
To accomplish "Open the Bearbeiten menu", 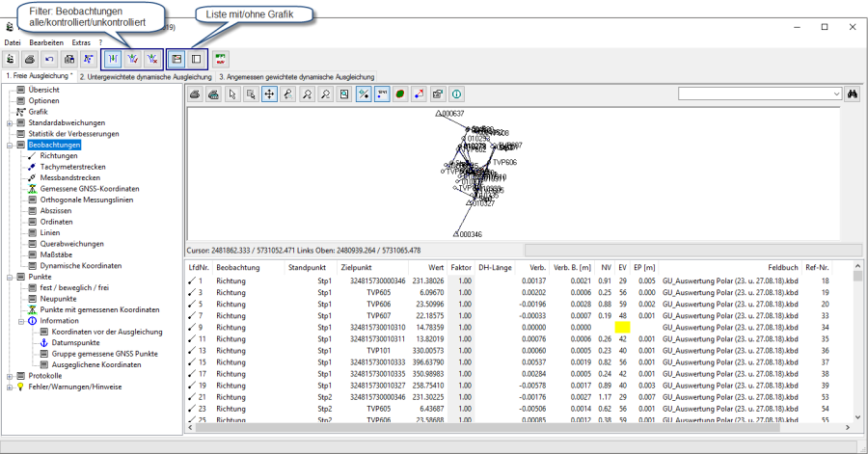I will coord(46,42).
